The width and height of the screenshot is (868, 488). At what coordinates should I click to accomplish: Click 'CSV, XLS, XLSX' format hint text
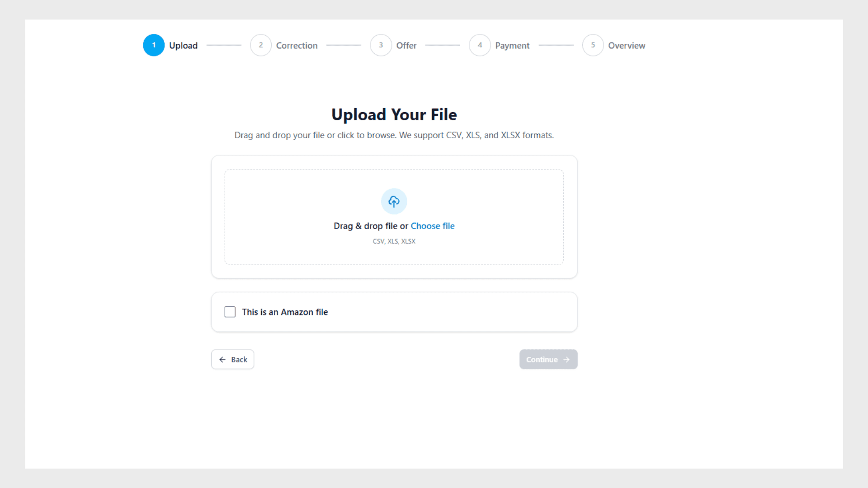point(394,241)
